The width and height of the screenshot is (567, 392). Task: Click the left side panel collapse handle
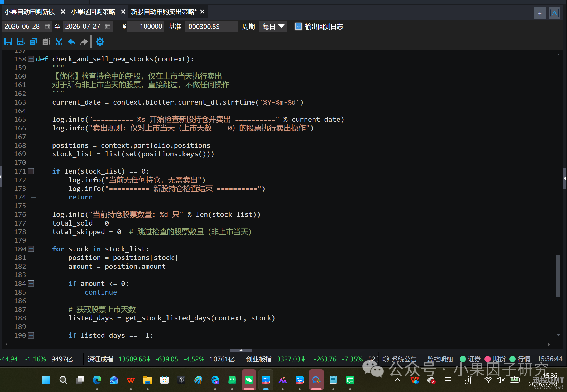(1, 177)
